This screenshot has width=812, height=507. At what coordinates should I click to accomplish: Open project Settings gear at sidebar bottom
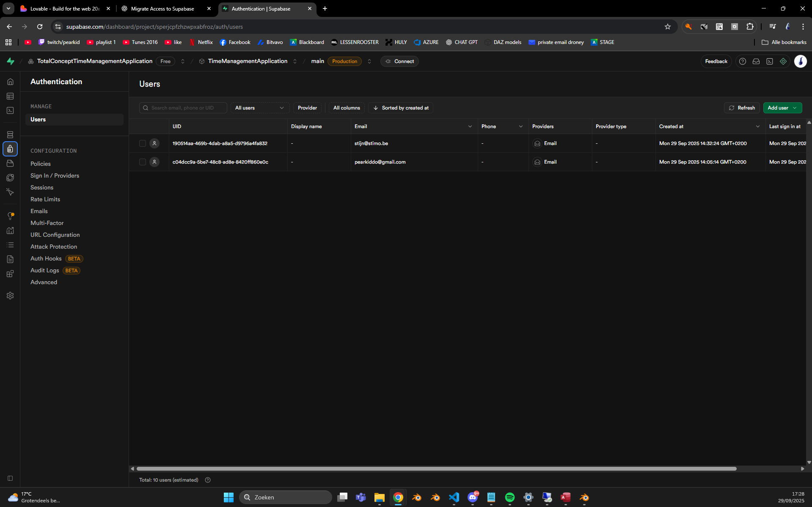click(x=10, y=295)
